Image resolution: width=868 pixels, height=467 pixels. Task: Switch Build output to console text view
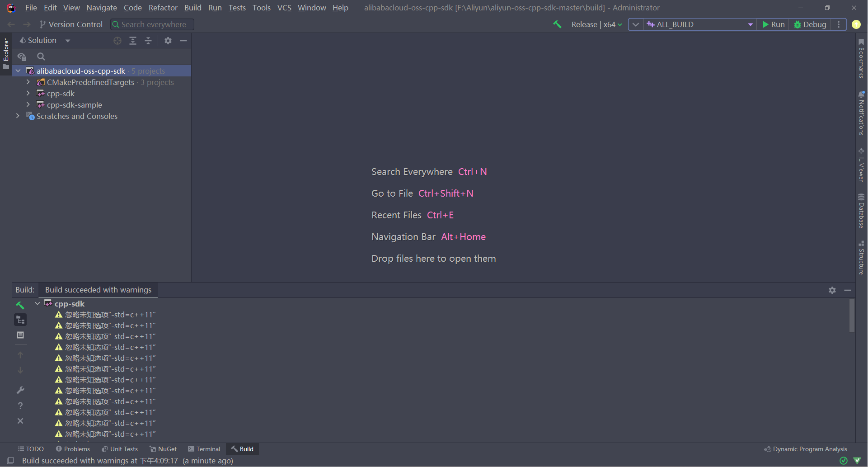pyautogui.click(x=20, y=335)
